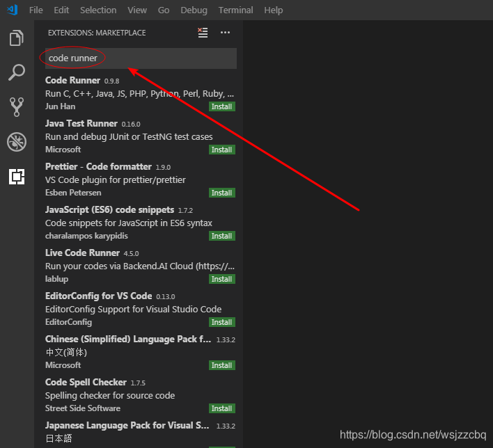The height and width of the screenshot is (448, 493).
Task: Select Chinese (Simplified) Language Pack title
Action: point(128,339)
